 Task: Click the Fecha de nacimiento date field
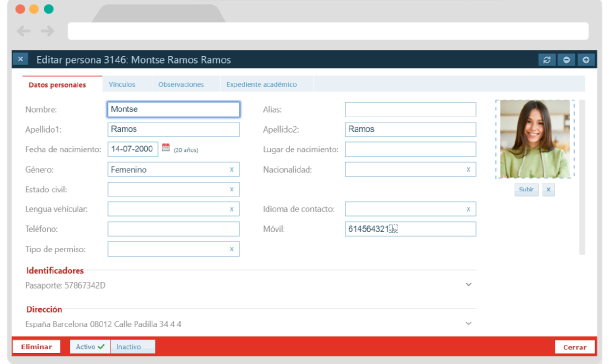coord(133,149)
